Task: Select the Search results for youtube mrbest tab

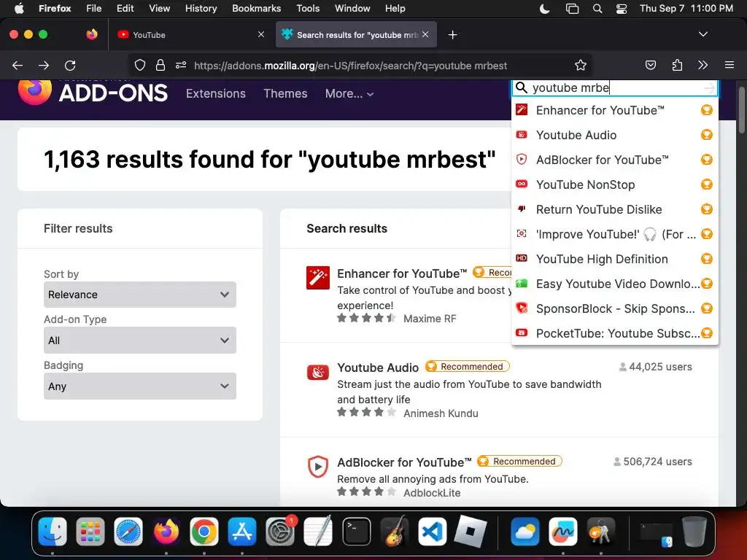Action: coord(356,35)
